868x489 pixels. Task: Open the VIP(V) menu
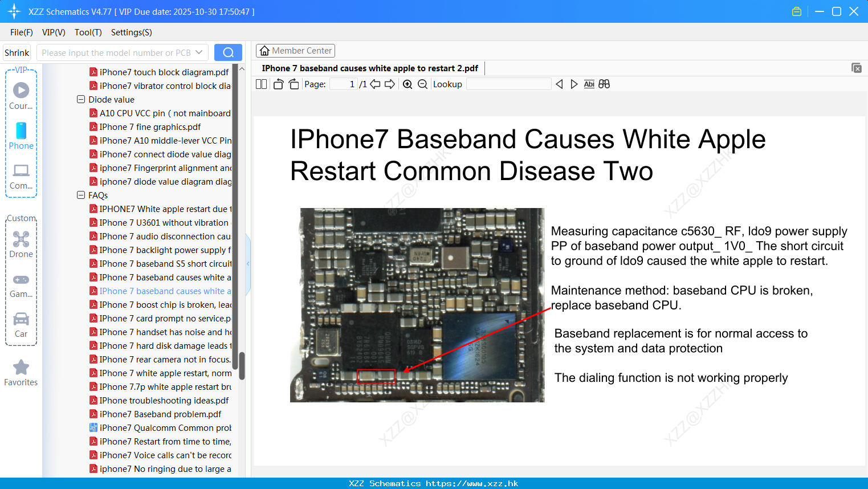click(54, 32)
